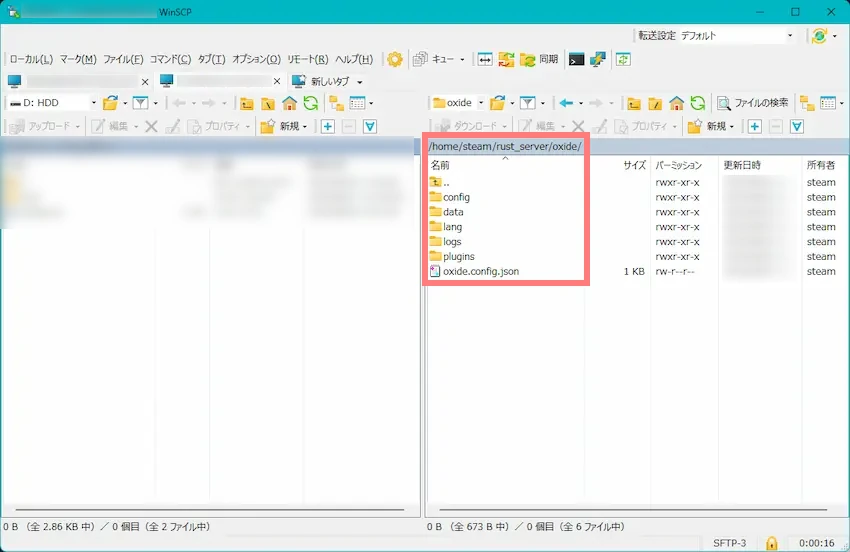Go to remote root directory icon
Screen dimensions: 850x552
click(655, 103)
